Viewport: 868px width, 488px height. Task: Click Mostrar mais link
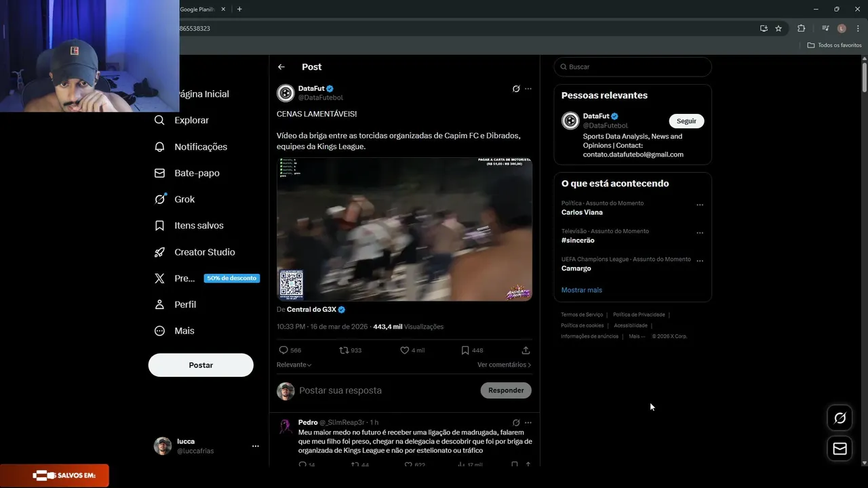(x=582, y=290)
